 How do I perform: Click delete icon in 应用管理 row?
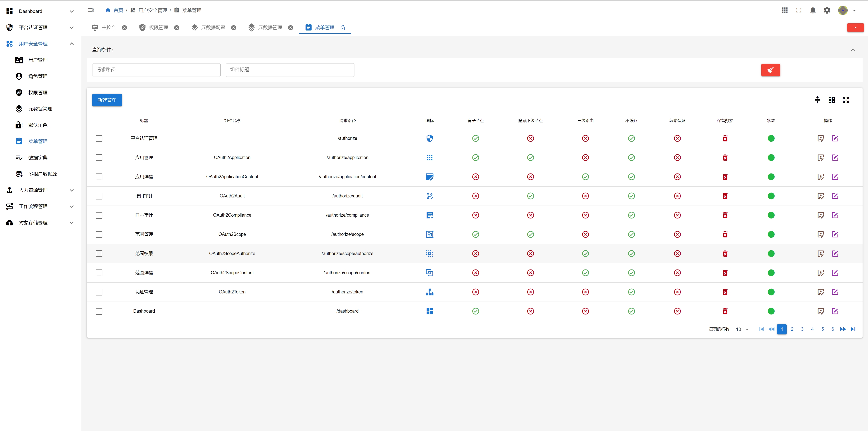pyautogui.click(x=725, y=158)
